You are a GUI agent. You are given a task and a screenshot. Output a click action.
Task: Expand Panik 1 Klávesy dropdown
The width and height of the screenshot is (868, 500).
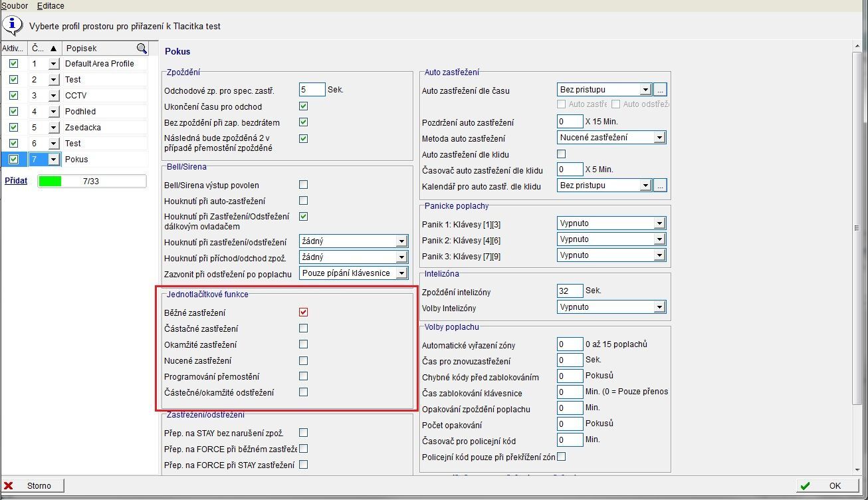click(x=659, y=223)
